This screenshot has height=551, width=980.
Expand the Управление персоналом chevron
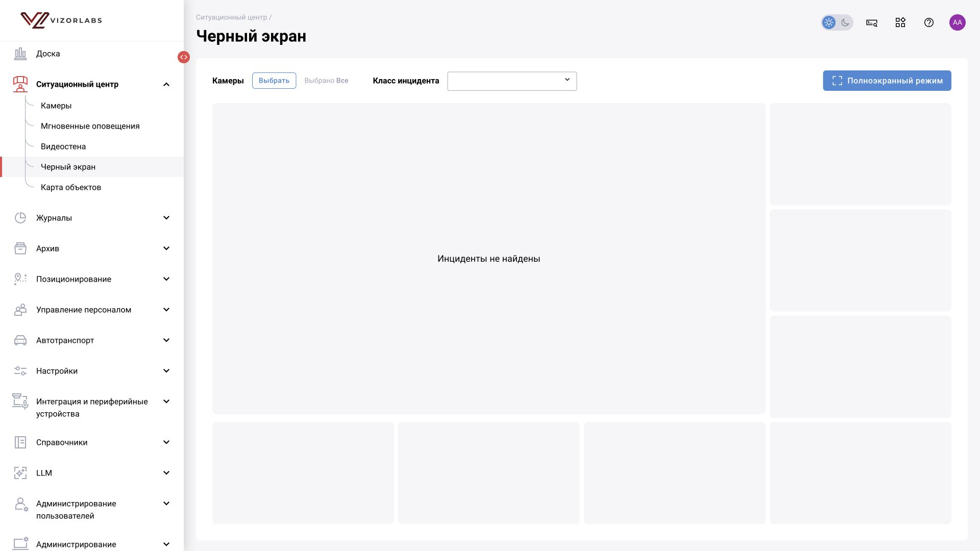tap(166, 310)
